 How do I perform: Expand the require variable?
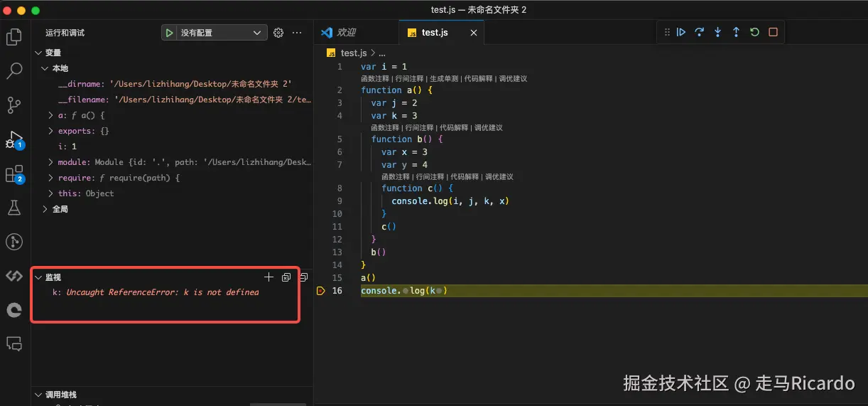tap(51, 178)
